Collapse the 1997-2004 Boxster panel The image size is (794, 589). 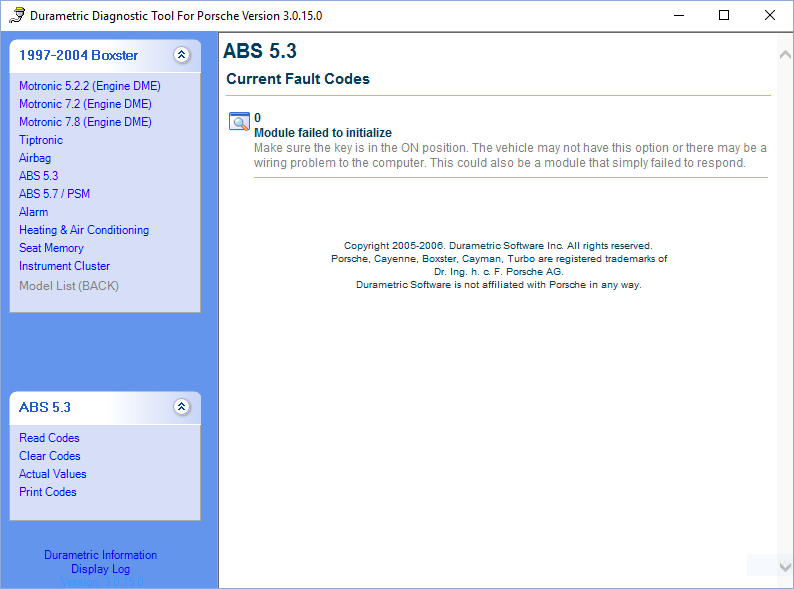[181, 56]
